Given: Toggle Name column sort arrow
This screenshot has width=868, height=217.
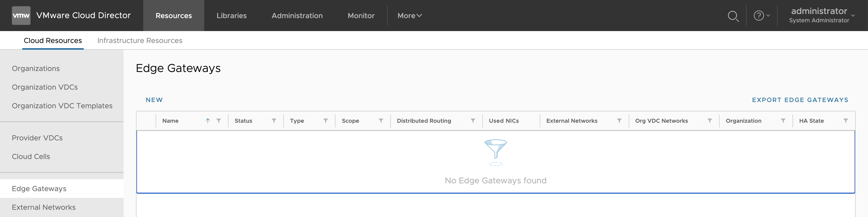Looking at the screenshot, I should click(x=208, y=121).
